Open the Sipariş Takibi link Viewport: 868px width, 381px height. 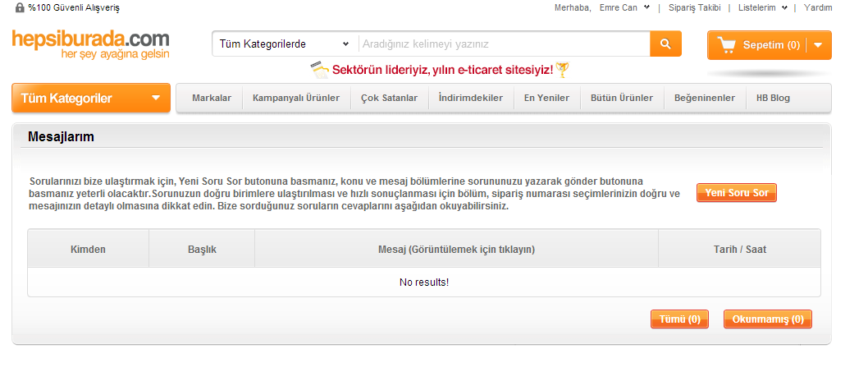coord(695,7)
